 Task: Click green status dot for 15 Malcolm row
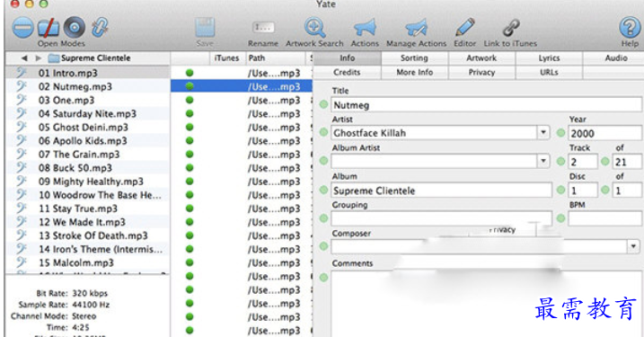point(190,262)
